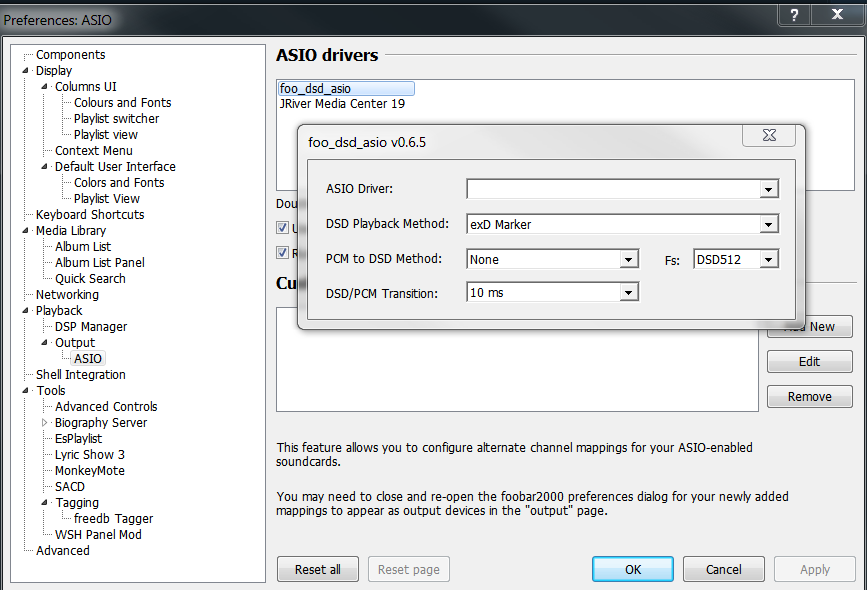Select Colours and Fonts under Columns UI
867x590 pixels.
123,103
